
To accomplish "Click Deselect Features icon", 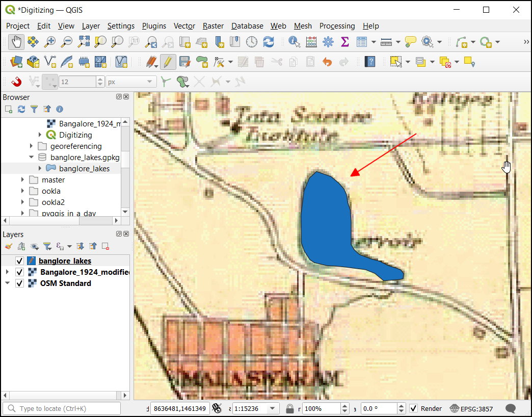I will coord(445,62).
